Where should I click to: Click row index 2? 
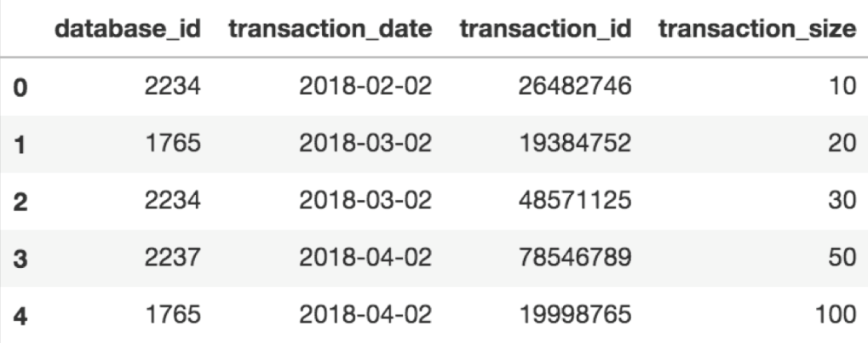pos(20,202)
